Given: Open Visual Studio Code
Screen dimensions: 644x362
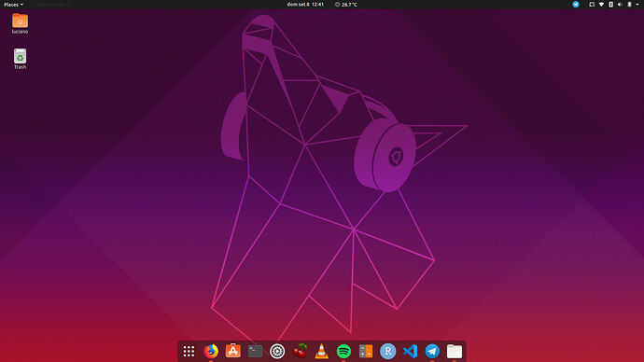Looking at the screenshot, I should click(x=410, y=352).
